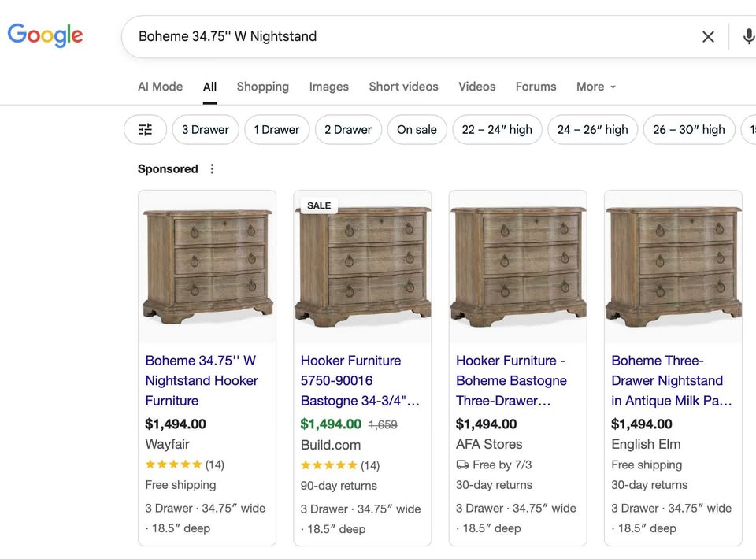
Task: Toggle the 3 Drawer filter chip
Action: pos(206,130)
